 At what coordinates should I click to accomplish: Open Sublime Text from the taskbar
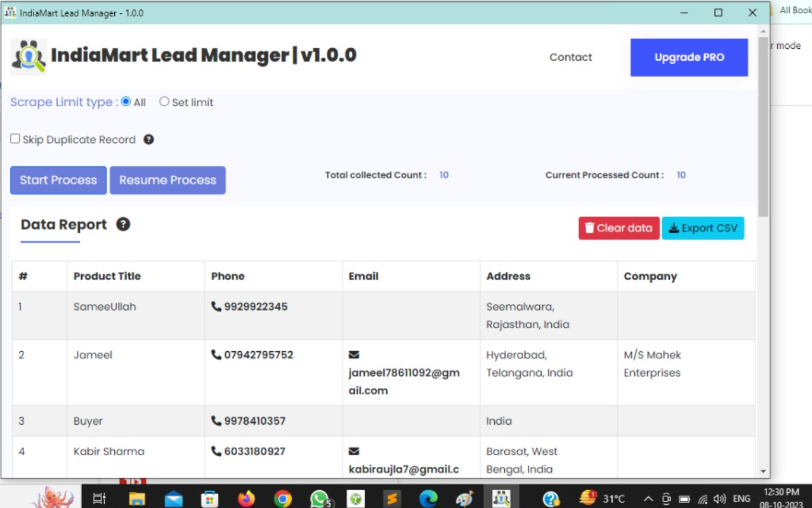click(x=392, y=498)
